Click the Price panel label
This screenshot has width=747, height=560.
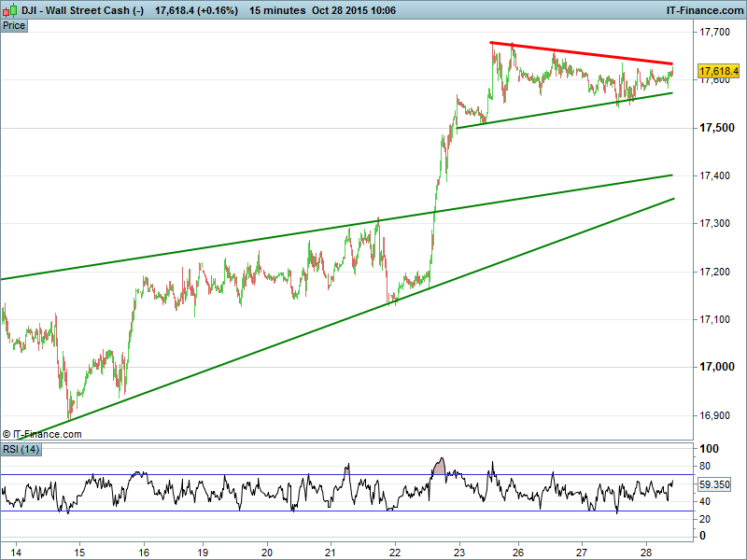[14, 25]
